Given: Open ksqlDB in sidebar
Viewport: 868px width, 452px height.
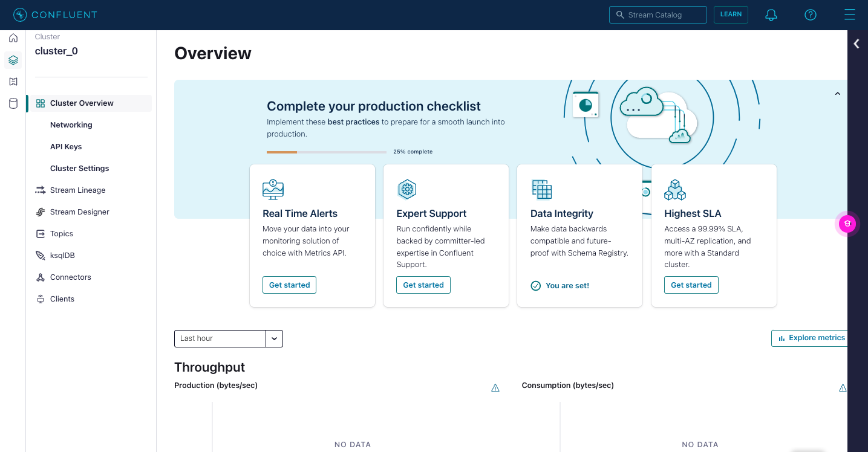Looking at the screenshot, I should [x=62, y=256].
